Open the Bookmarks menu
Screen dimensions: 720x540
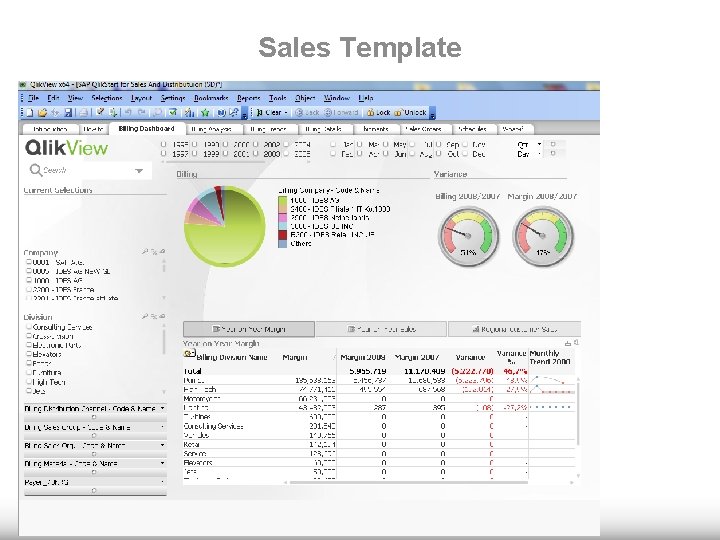[x=211, y=98]
